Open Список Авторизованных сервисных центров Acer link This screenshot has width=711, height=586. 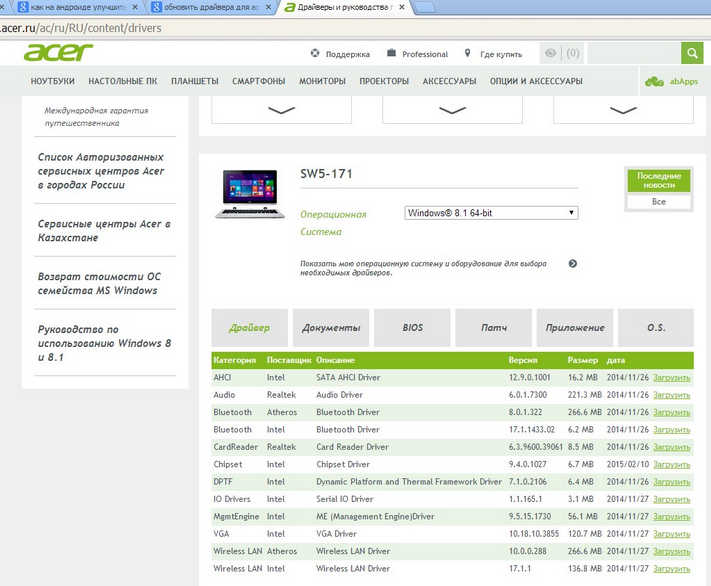pos(101,171)
